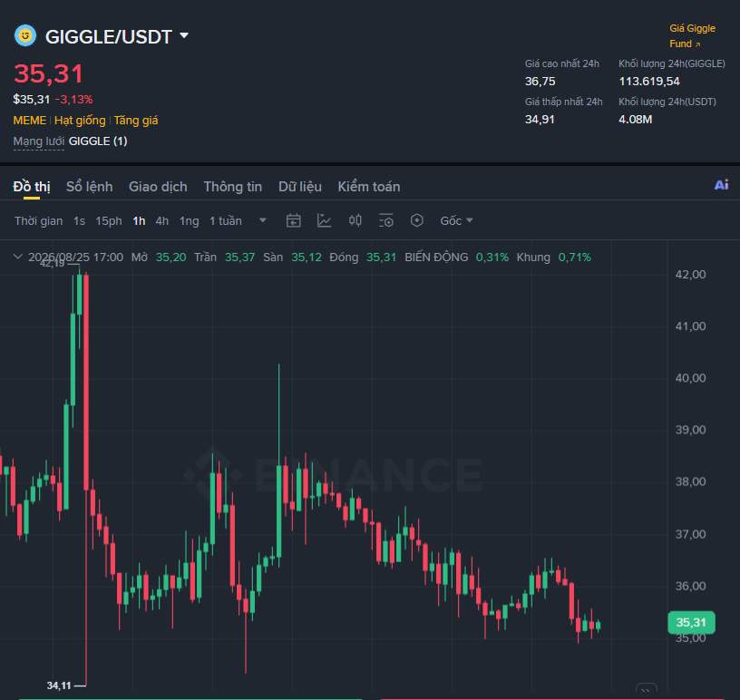This screenshot has width=740, height=700.
Task: Open the hexagon chart settings icon
Action: tap(417, 220)
